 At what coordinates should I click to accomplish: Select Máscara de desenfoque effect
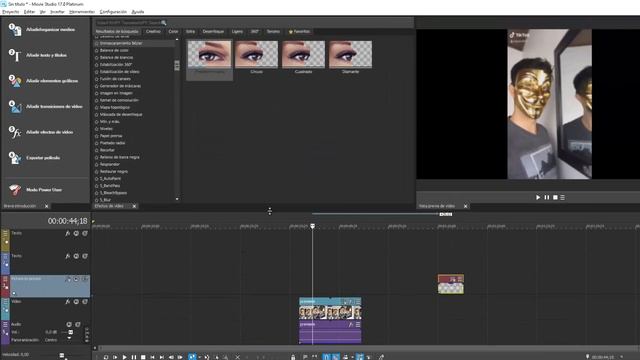pyautogui.click(x=121, y=115)
